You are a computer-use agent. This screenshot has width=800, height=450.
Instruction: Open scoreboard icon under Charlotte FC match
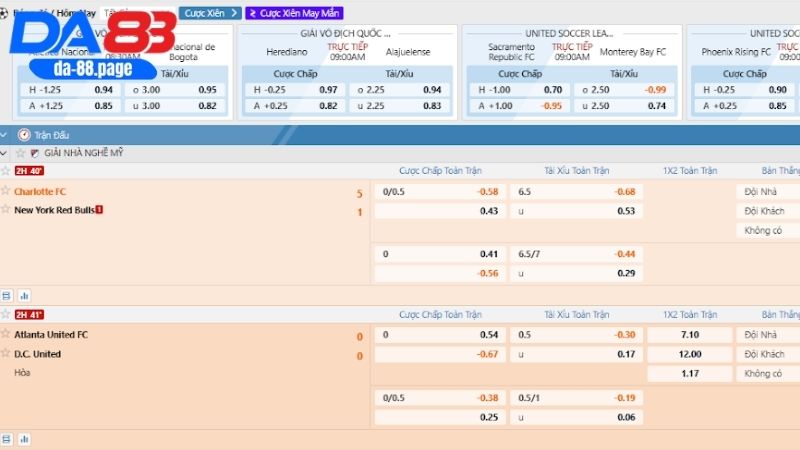pyautogui.click(x=7, y=295)
